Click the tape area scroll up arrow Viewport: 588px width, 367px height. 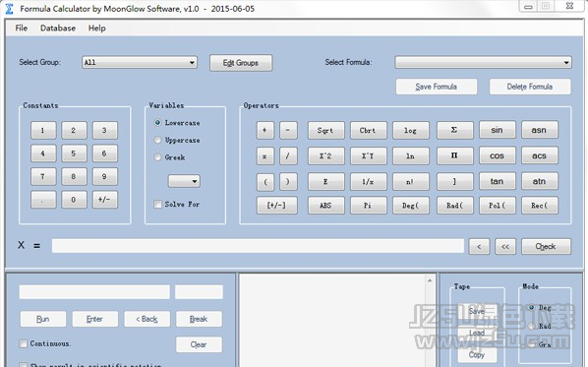430,280
